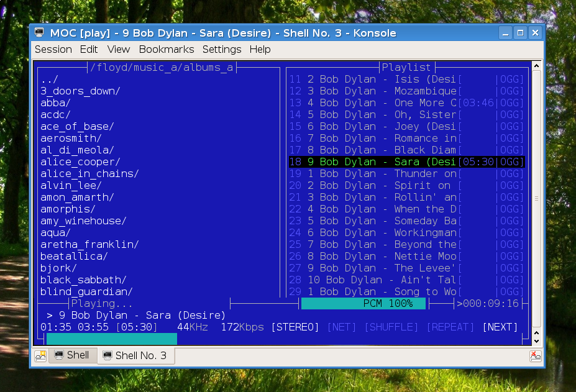Click the total playlist time >000:09:16
The image size is (576, 392).
click(488, 303)
